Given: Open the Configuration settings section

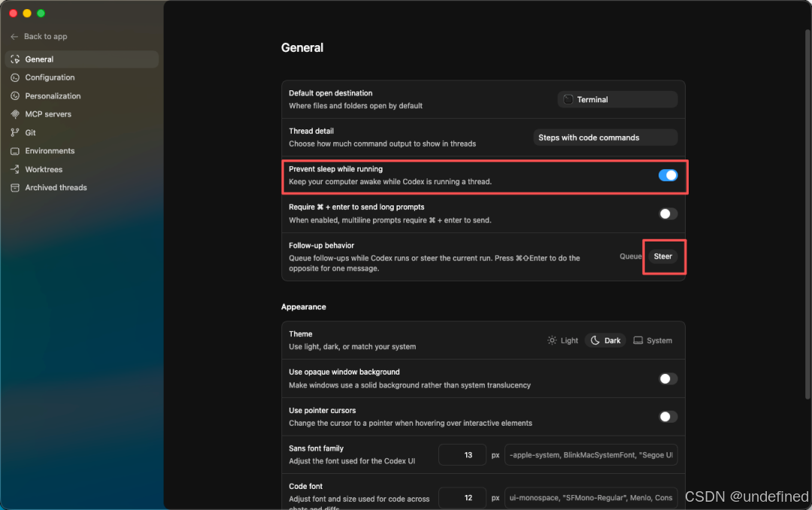Looking at the screenshot, I should pos(82,77).
